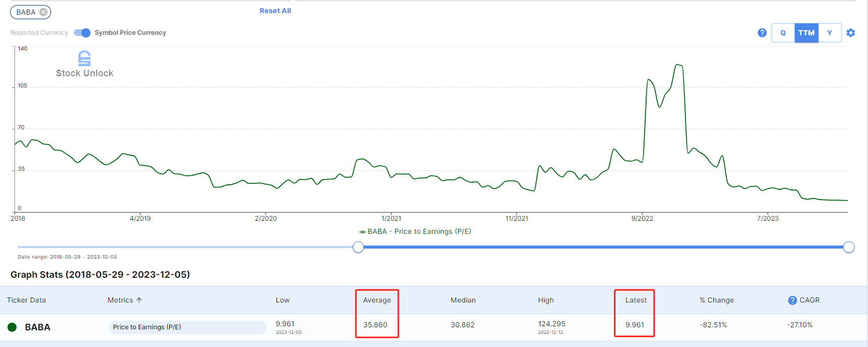The width and height of the screenshot is (868, 347).
Task: Select the TTM period tab
Action: click(x=806, y=33)
